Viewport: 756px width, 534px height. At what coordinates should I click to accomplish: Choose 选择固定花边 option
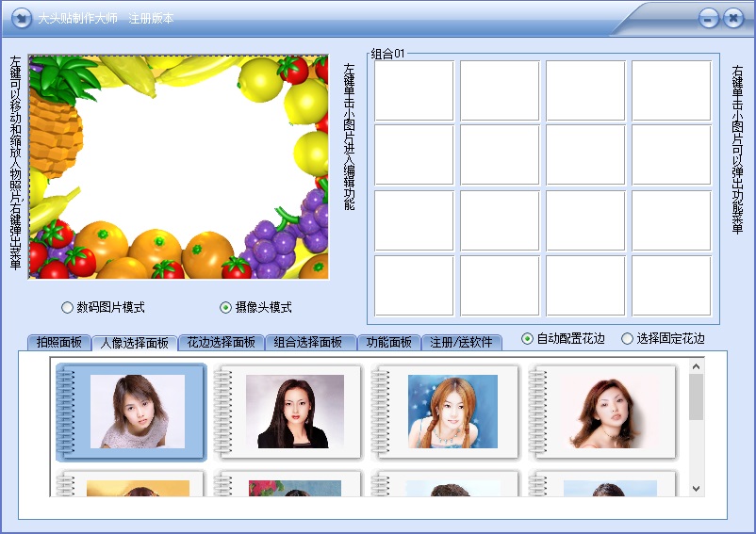pyautogui.click(x=663, y=338)
